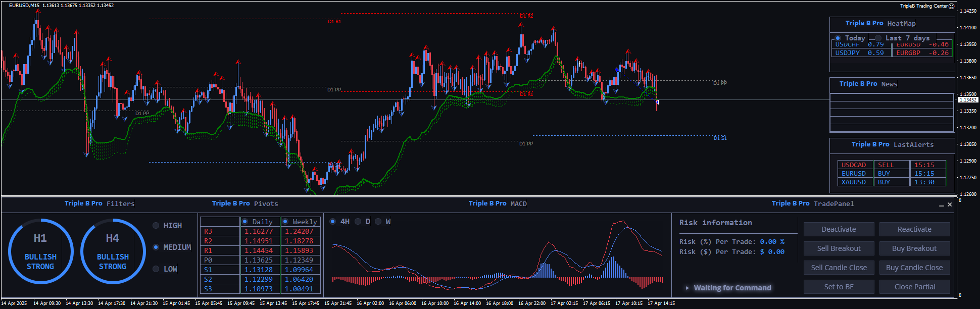Close the TradePanel with the X icon
Image resolution: width=980 pixels, height=309 pixels.
pos(950,204)
